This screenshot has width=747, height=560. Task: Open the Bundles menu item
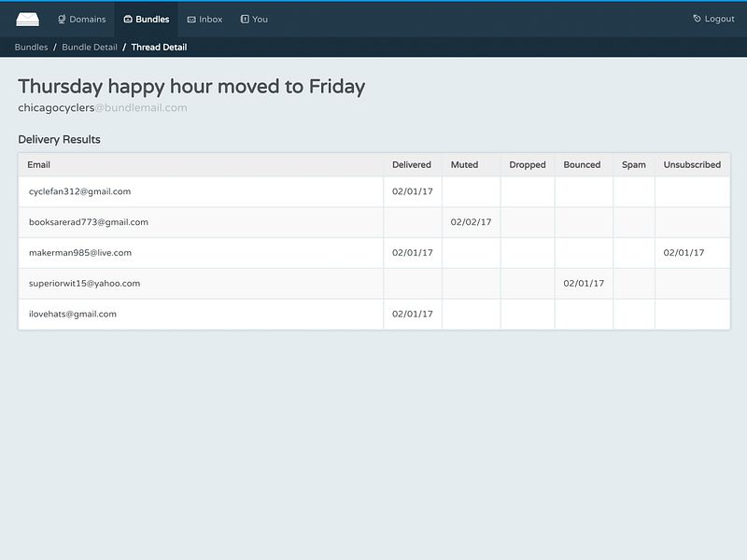click(x=147, y=19)
